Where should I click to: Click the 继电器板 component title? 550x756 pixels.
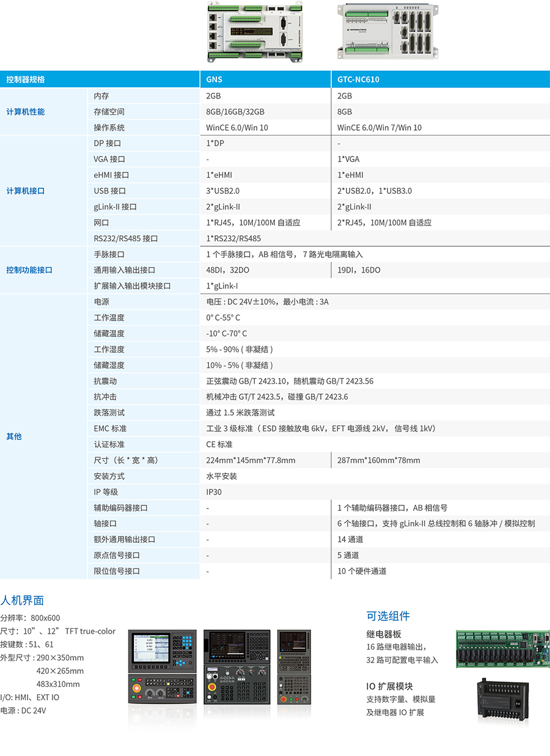coord(384,634)
